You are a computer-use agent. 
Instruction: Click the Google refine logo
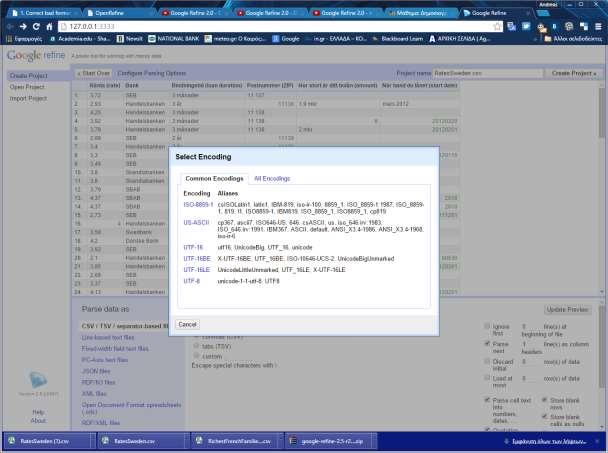[36, 55]
